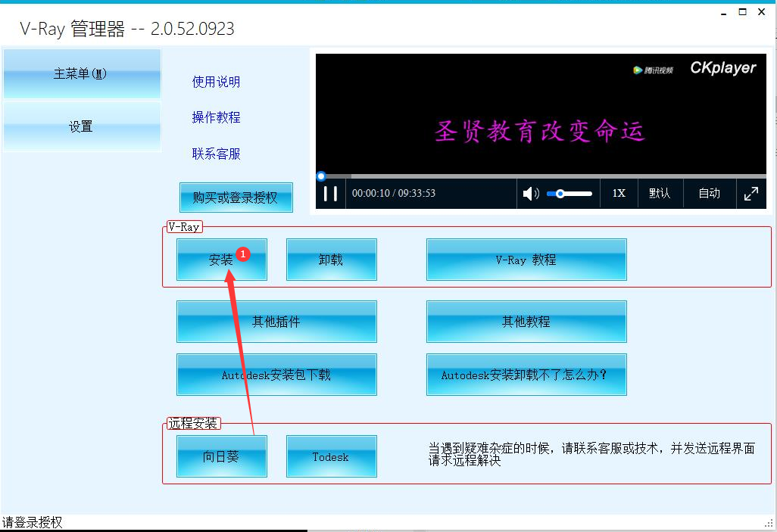Open the 联系客服 link
The width and height of the screenshot is (777, 532).
216,154
